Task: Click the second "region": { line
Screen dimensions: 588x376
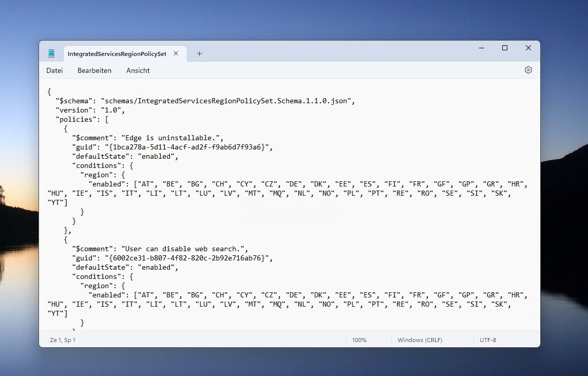Action: pos(102,286)
